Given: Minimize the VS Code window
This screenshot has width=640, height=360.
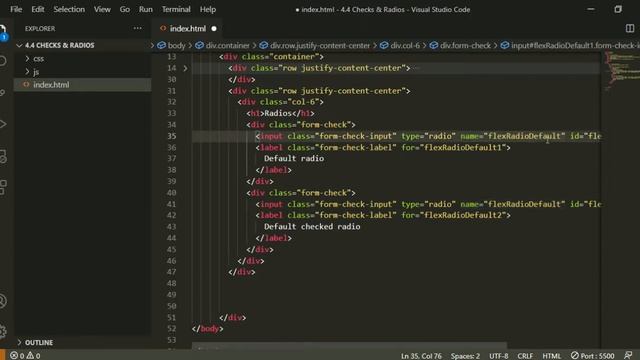Looking at the screenshot, I should 591,9.
